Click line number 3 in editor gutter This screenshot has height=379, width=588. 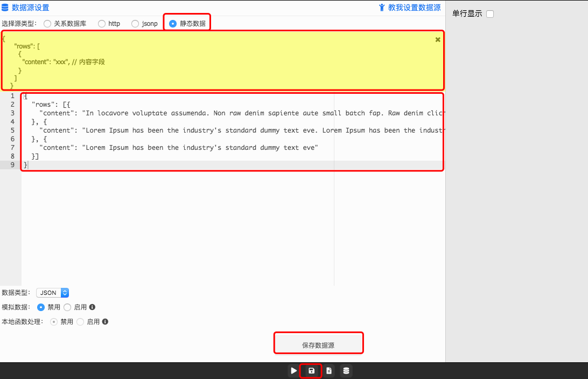[12, 113]
